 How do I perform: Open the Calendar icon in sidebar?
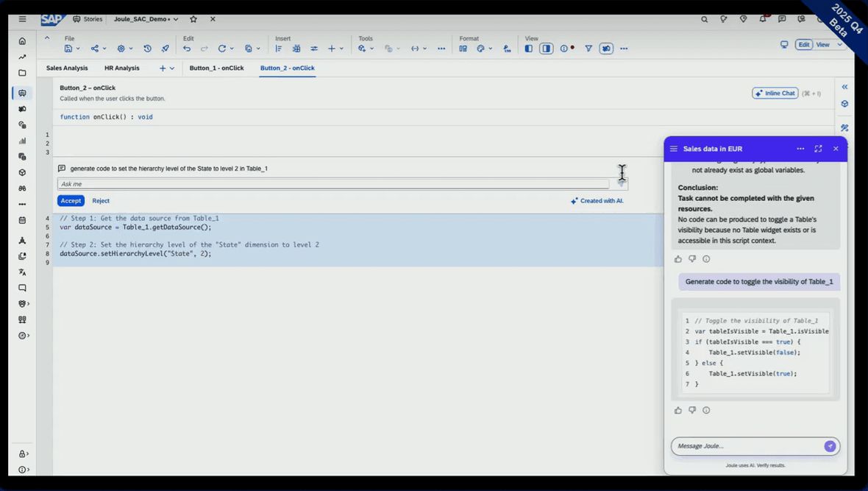22,220
